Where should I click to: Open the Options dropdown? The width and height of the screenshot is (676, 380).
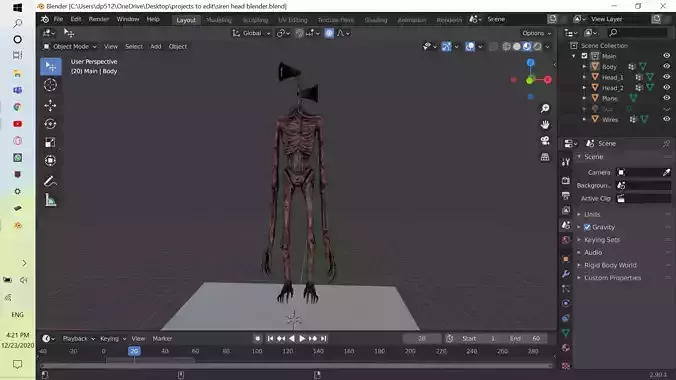click(x=536, y=33)
